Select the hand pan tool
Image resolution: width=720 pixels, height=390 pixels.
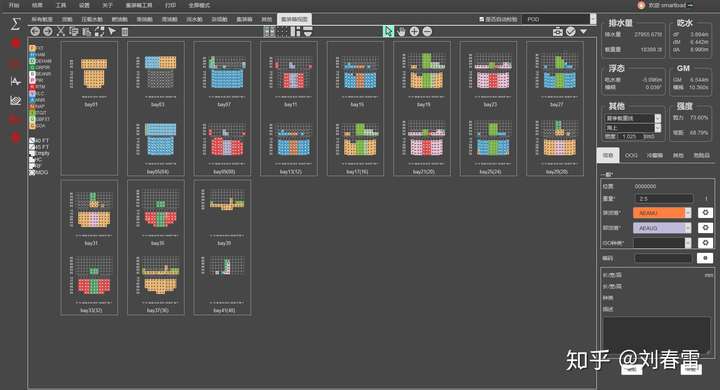click(x=401, y=31)
